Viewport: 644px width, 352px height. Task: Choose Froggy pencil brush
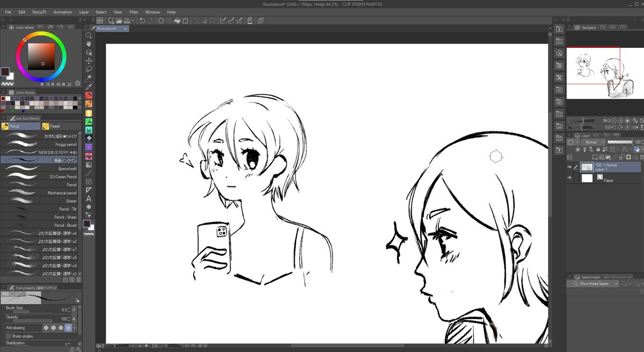click(40, 144)
